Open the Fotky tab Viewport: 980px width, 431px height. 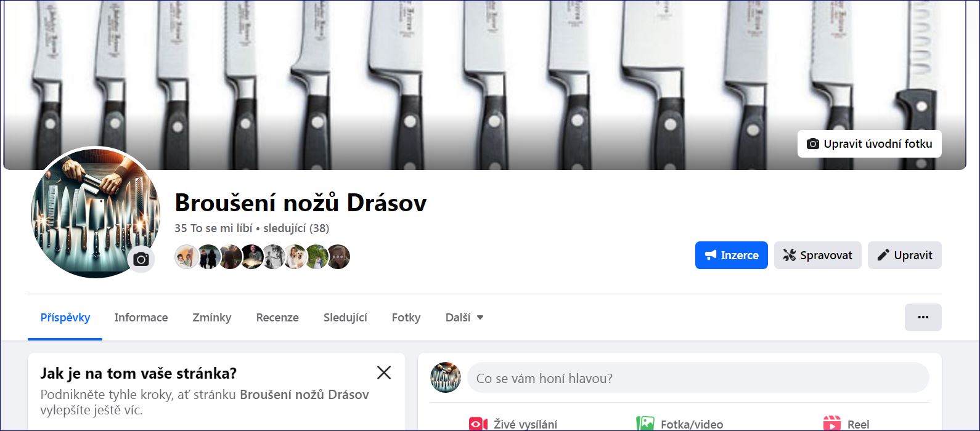(406, 318)
